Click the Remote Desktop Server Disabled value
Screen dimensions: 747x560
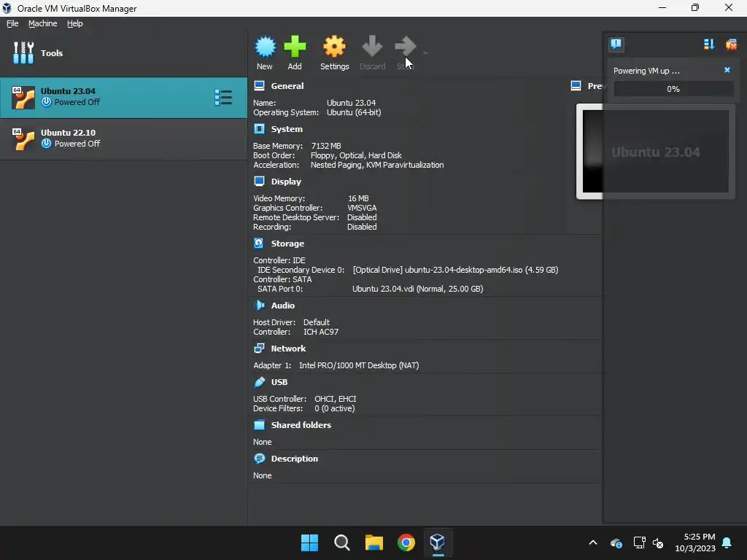(x=362, y=217)
